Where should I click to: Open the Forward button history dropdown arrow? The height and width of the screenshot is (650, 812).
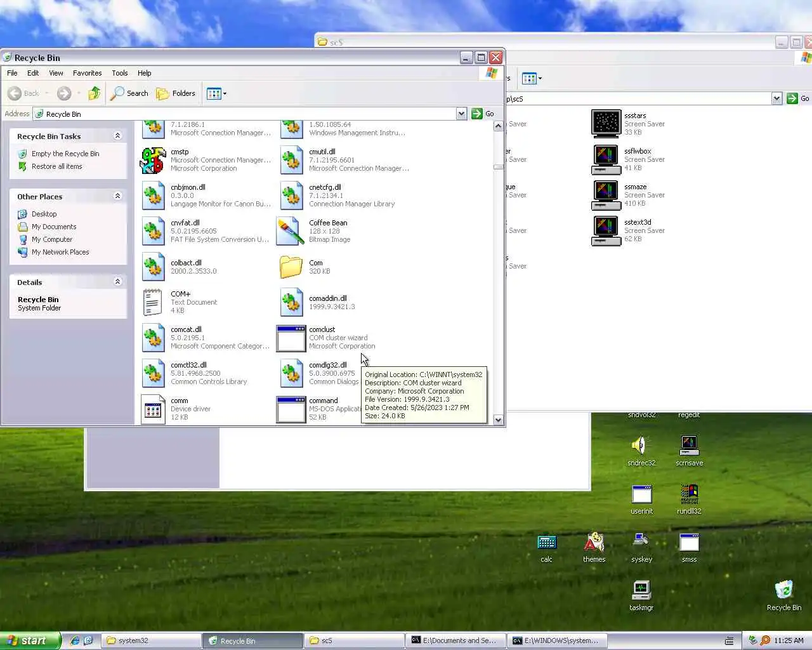(79, 93)
